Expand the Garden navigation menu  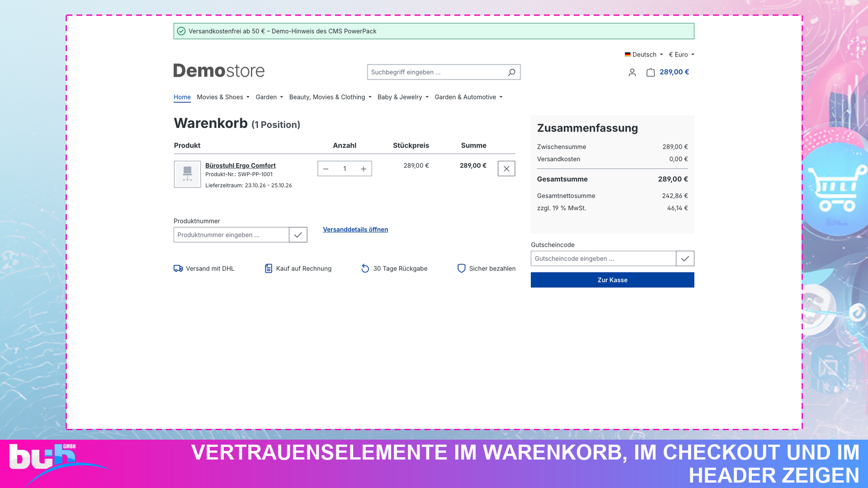point(269,97)
